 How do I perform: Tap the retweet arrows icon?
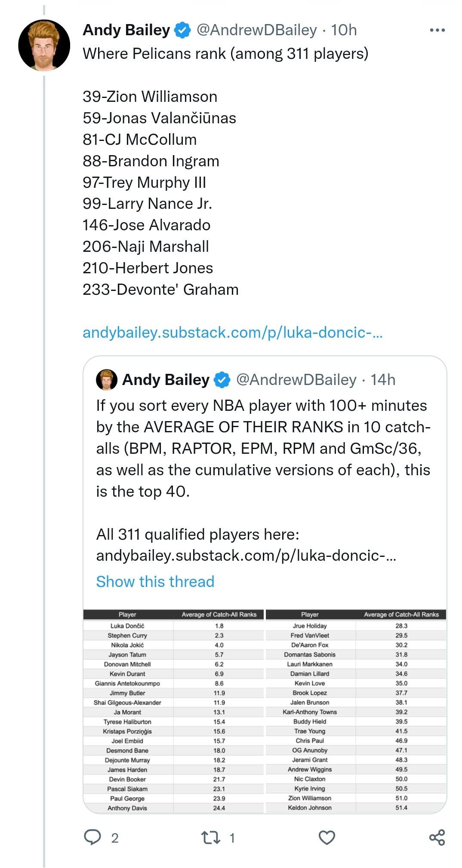[211, 837]
